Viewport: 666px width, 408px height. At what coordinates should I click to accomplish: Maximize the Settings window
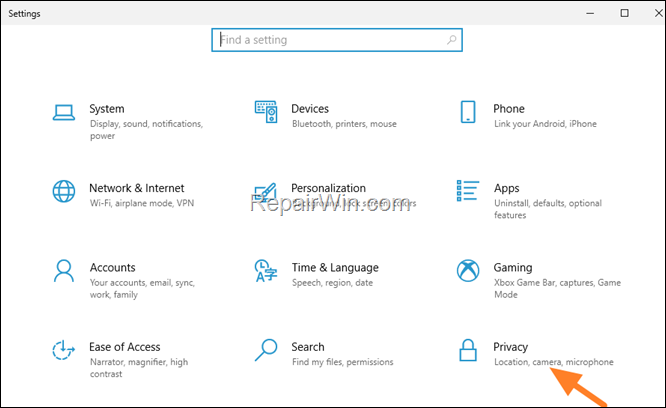click(x=624, y=13)
